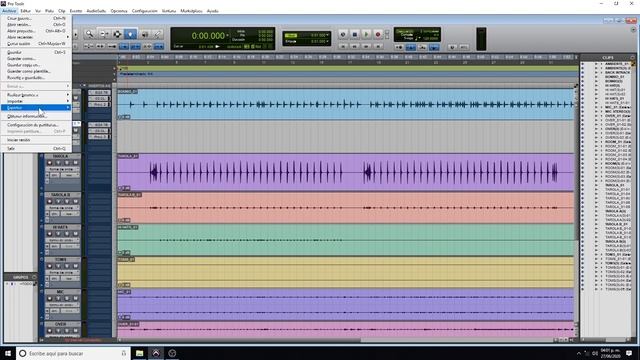Solo the OVER track
Screen dimensions: 640x360
(x=67, y=331)
